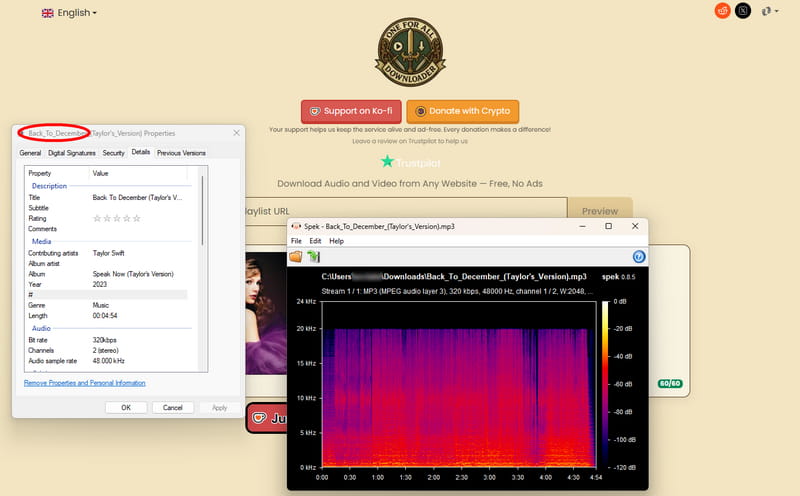Minimize the Spek window
Viewport: 800px width, 496px height.
pos(582,226)
